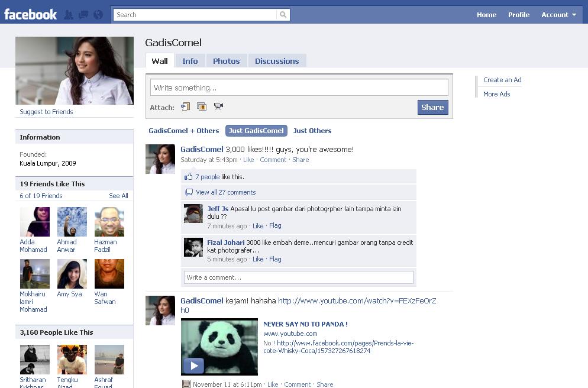Click the comments speech bubble icon
Image resolution: width=588 pixels, height=388 pixels.
[189, 192]
